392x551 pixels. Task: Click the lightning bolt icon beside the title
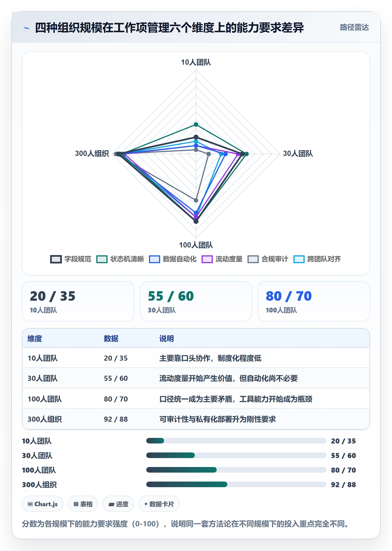(27, 28)
